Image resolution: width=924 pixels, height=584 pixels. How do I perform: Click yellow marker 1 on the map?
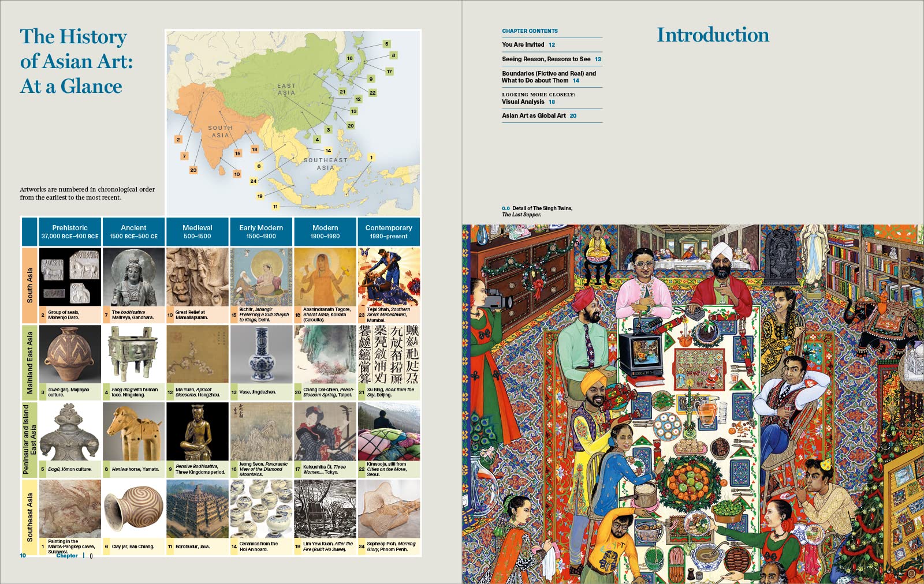click(x=371, y=157)
